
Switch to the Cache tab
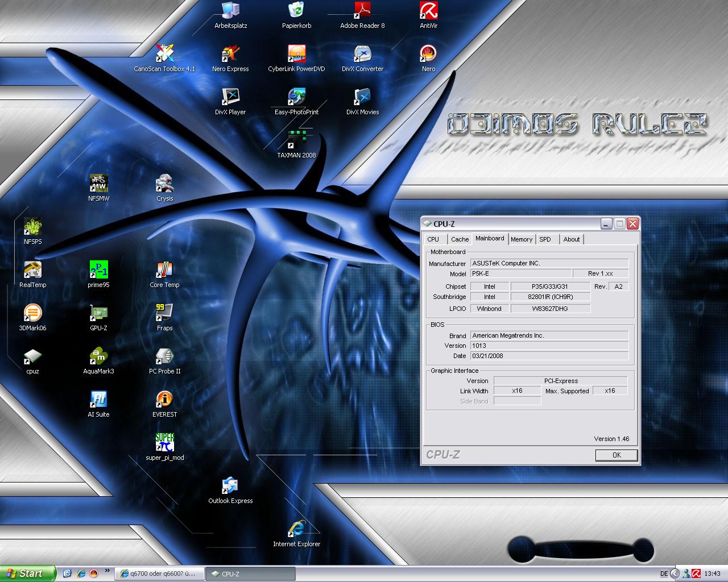(x=460, y=239)
